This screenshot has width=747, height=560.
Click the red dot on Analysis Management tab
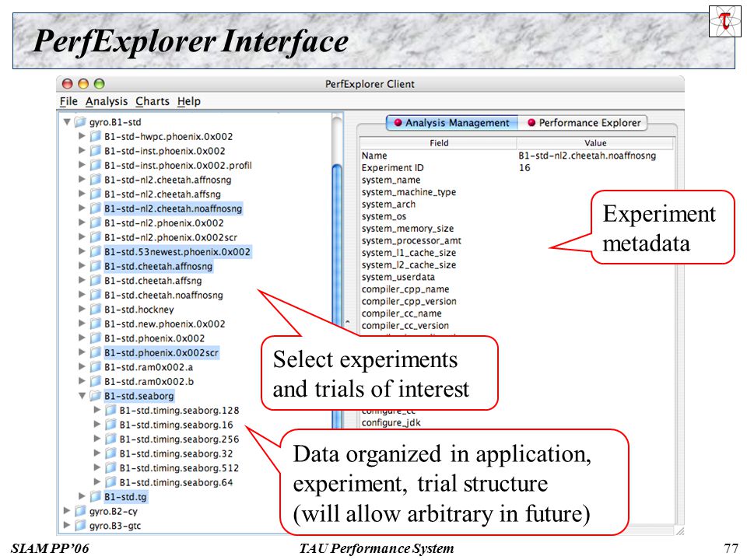tap(398, 123)
